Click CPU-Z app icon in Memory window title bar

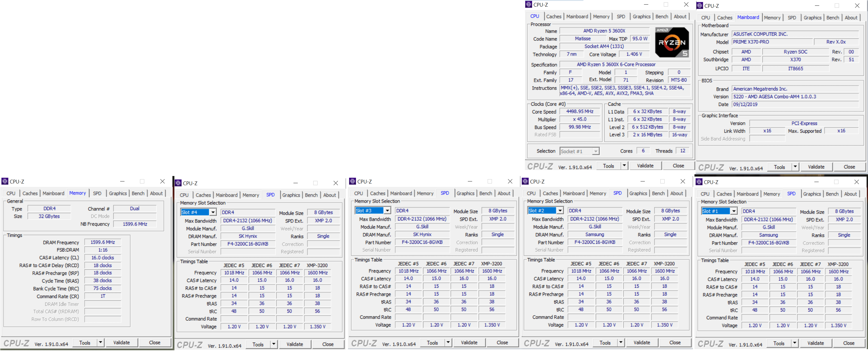point(5,181)
